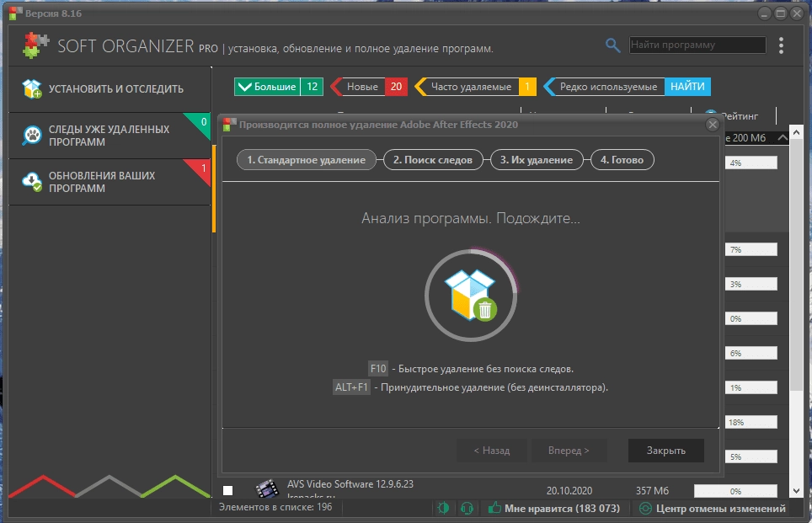Click the 12 count badge on Большие
This screenshot has width=812, height=523.
[312, 87]
